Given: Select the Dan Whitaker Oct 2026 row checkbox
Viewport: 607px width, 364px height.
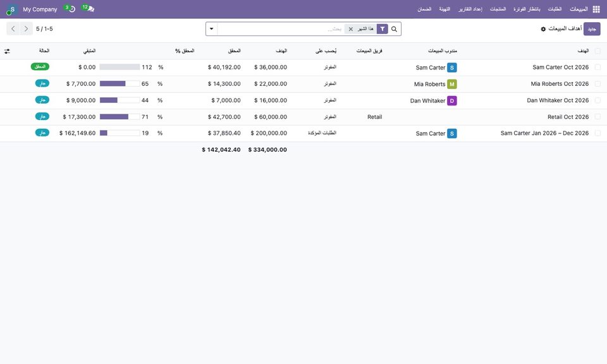Looking at the screenshot, I should tap(598, 100).
